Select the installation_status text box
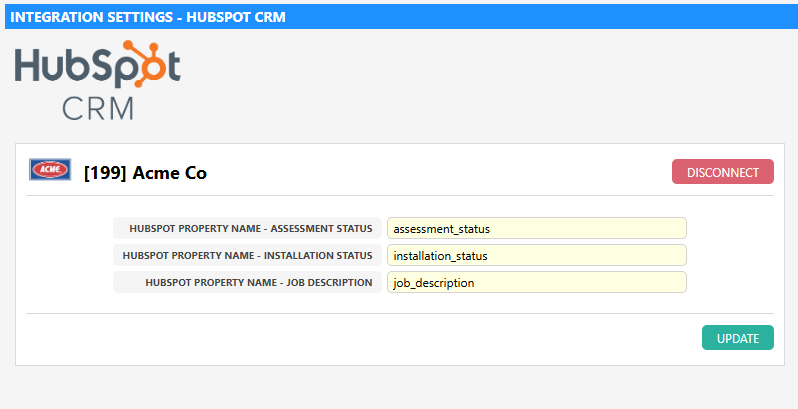The height and width of the screenshot is (409, 798). 536,255
